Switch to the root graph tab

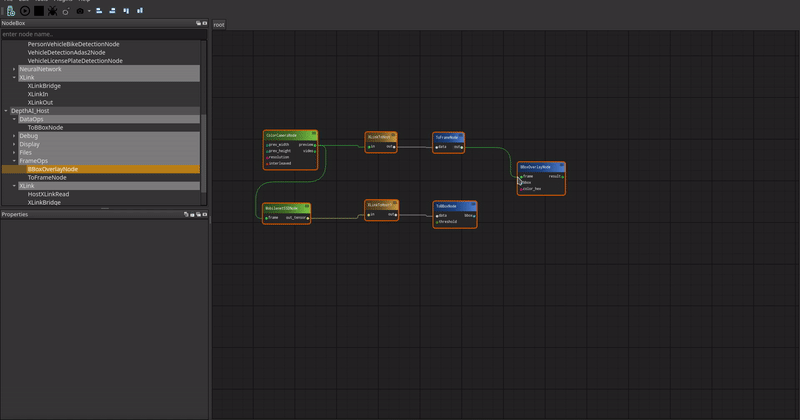coord(219,24)
